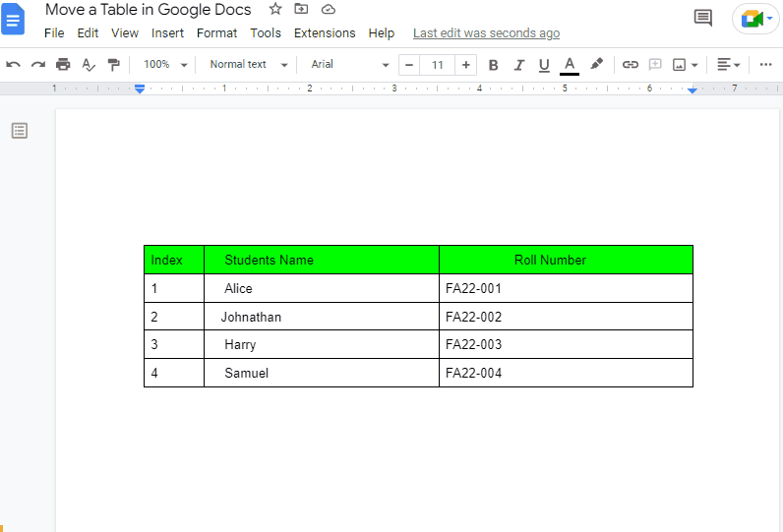Click the move to folder icon
The image size is (783, 532).
pyautogui.click(x=301, y=9)
